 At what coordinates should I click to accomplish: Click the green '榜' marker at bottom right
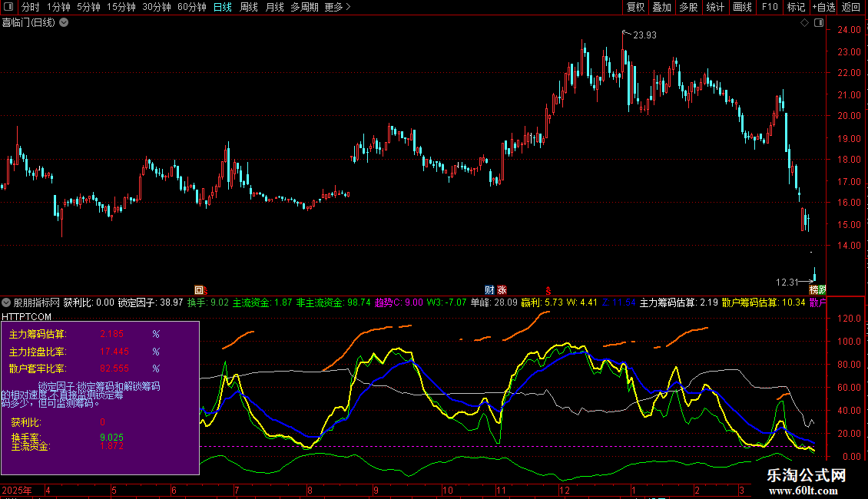tap(818, 290)
